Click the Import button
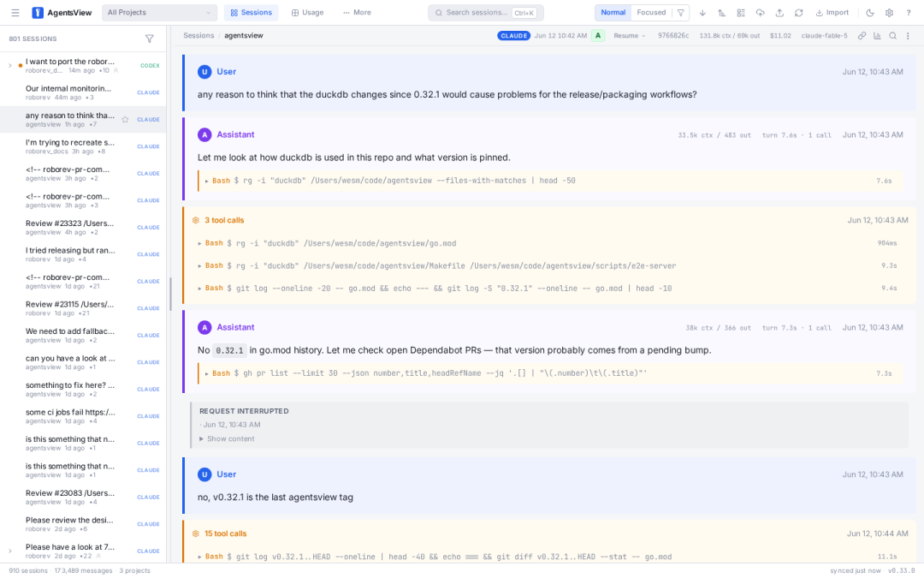Screen dimensions: 924x578 coord(832,12)
